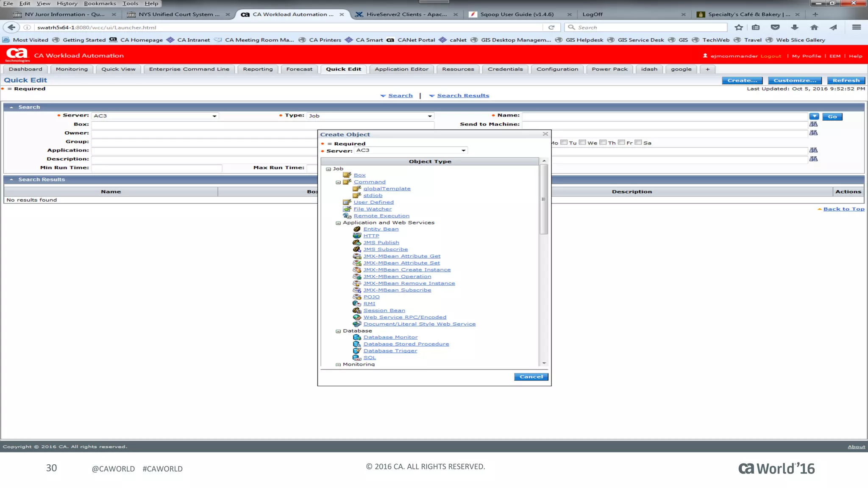
Task: Check the Tu day checkbox
Action: click(x=564, y=142)
